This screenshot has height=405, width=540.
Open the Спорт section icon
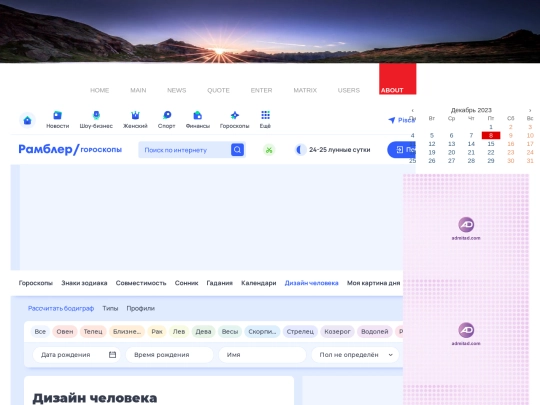pos(167,115)
